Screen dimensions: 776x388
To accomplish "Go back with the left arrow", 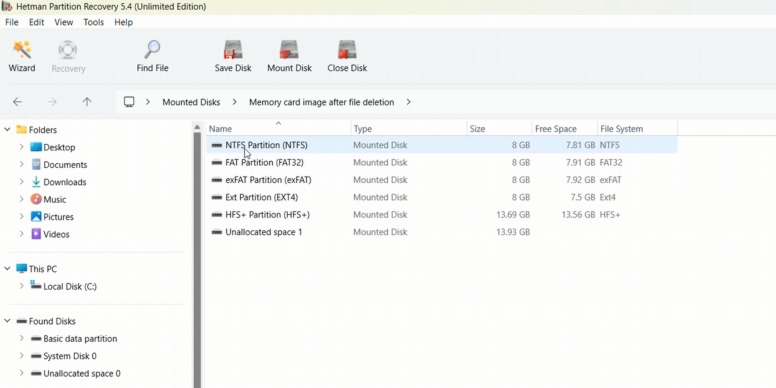I will [17, 102].
